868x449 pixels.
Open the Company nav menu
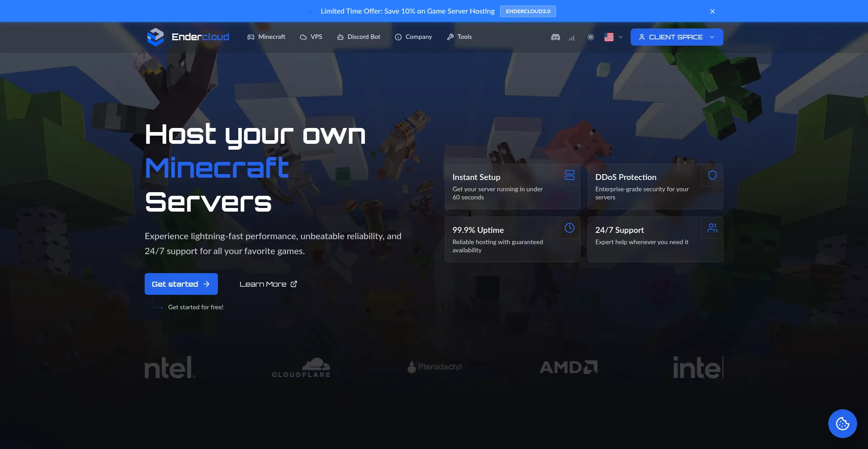pos(413,37)
